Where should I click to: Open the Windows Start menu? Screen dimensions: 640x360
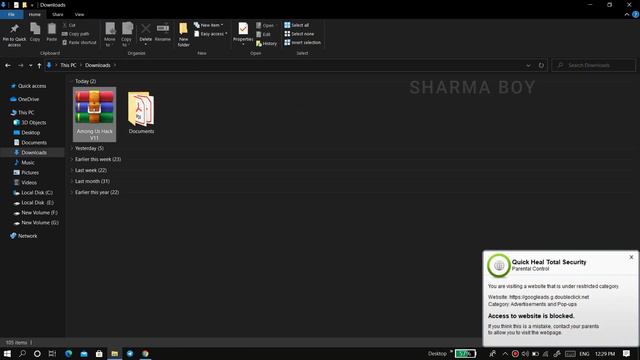point(7,353)
